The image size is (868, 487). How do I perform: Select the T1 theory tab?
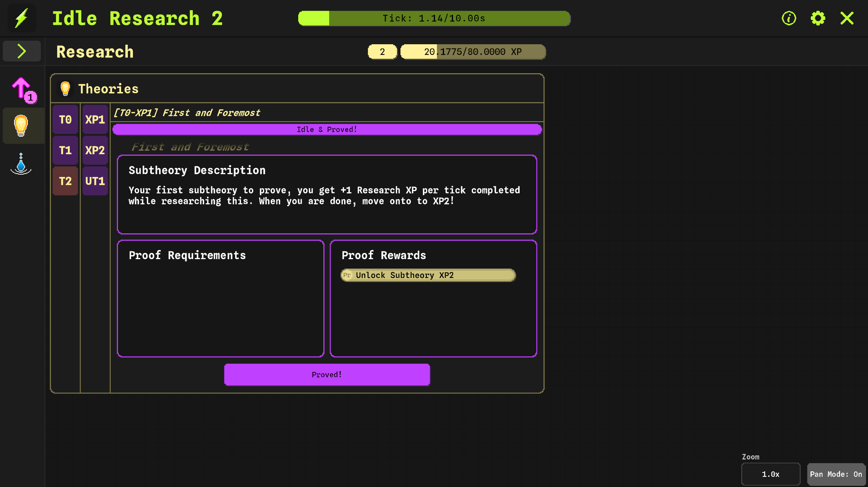coord(65,150)
